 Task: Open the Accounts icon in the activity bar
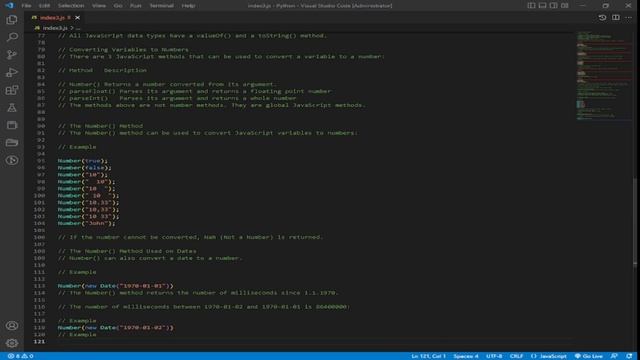point(12,325)
